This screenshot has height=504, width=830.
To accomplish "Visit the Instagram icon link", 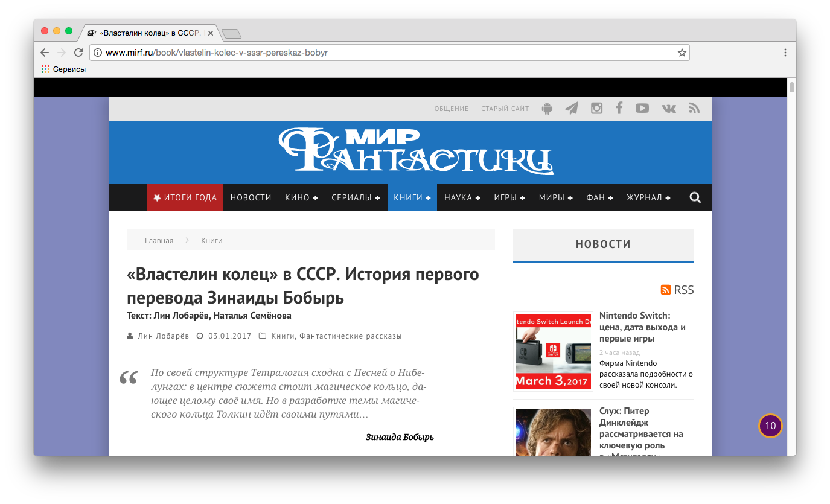I will (596, 109).
